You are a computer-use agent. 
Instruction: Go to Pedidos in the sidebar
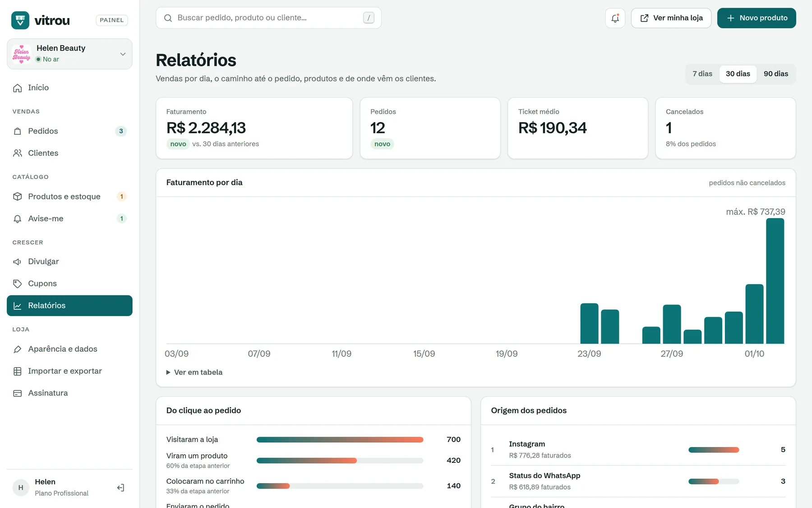tap(69, 131)
